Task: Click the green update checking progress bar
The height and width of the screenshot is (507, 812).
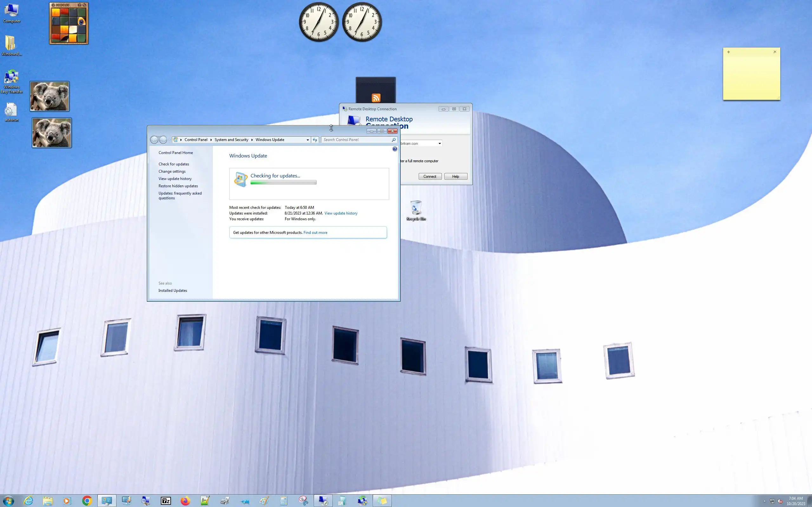Action: pos(283,183)
